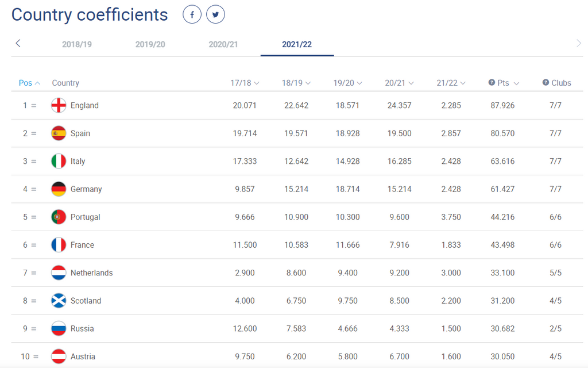Click the Country coefficients heading
The image size is (588, 368).
point(90,14)
